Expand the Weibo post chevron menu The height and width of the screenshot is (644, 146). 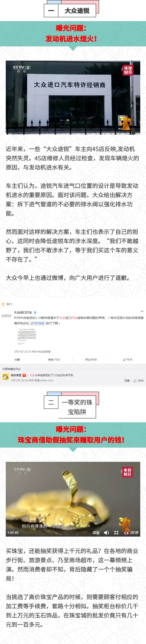[142, 311]
